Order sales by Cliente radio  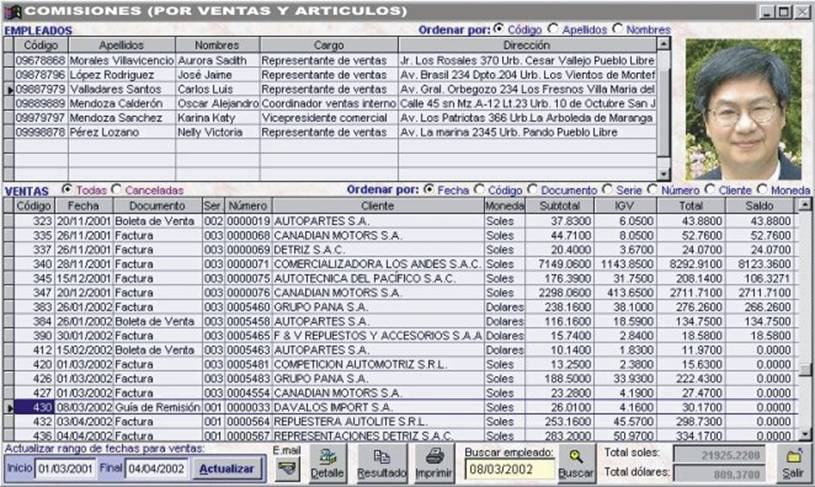(x=710, y=190)
